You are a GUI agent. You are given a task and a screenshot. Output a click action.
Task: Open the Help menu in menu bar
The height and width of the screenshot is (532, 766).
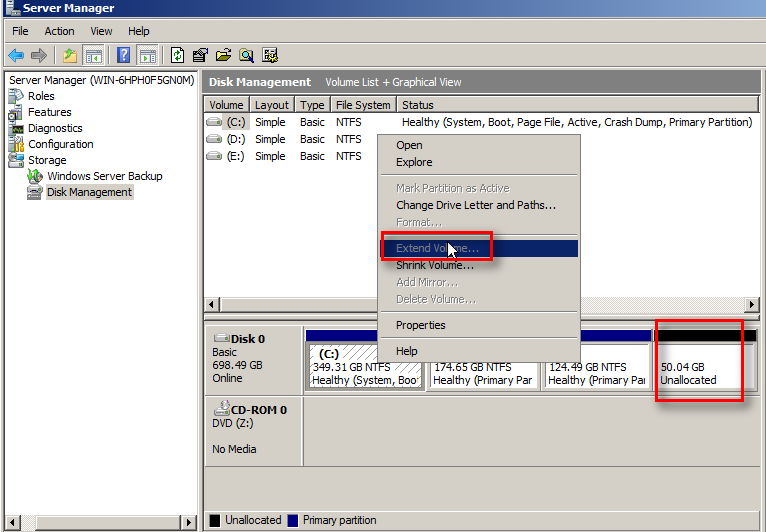click(x=139, y=31)
